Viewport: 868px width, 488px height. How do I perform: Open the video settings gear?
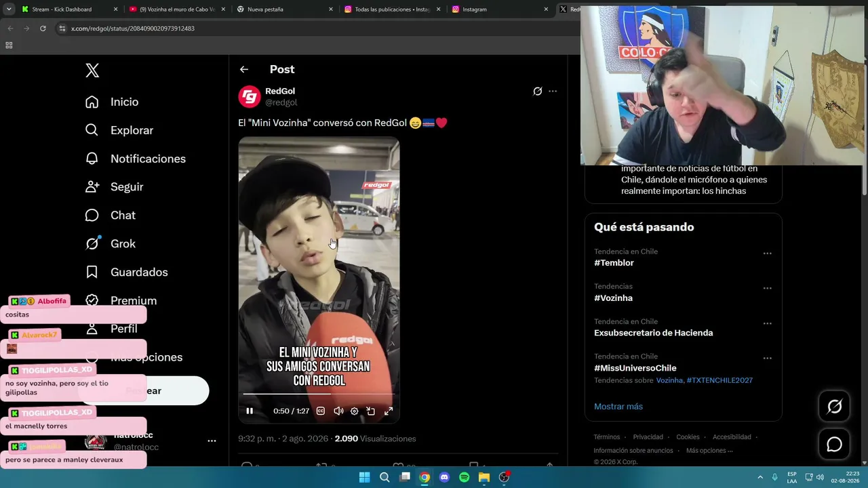tap(354, 411)
